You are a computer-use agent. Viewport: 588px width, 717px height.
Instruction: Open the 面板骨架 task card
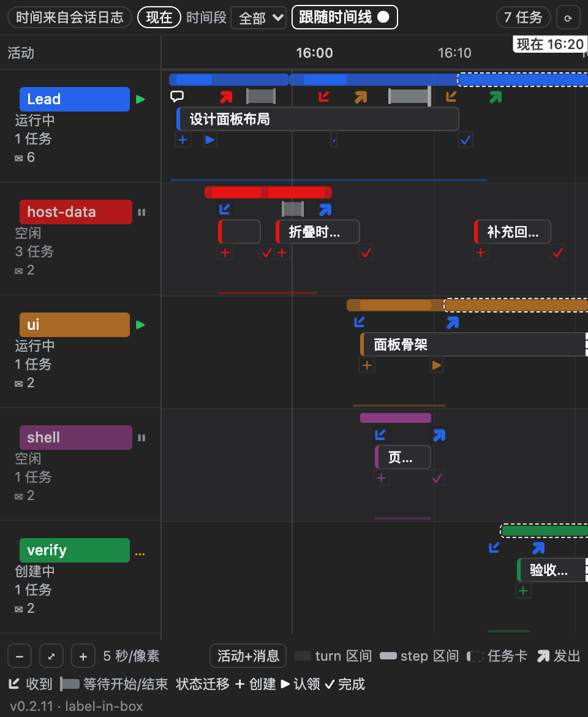point(474,344)
